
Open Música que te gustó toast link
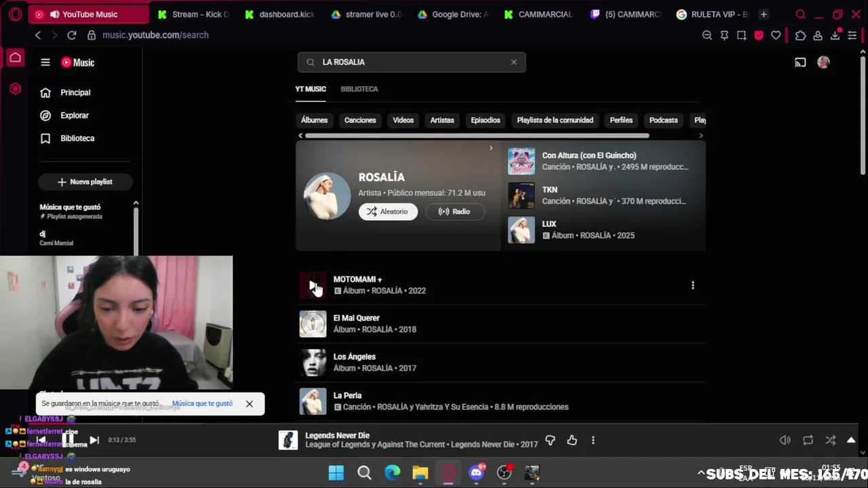click(x=202, y=403)
